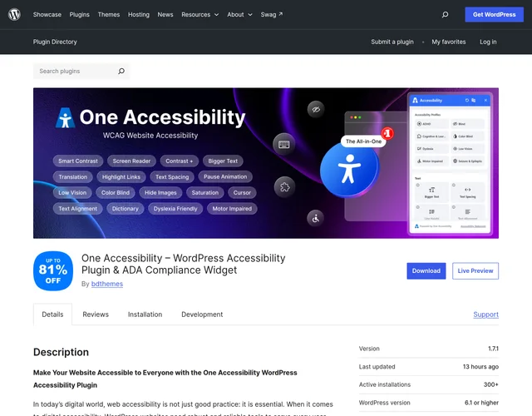Open My favorites link
The width and height of the screenshot is (532, 416).
(449, 42)
